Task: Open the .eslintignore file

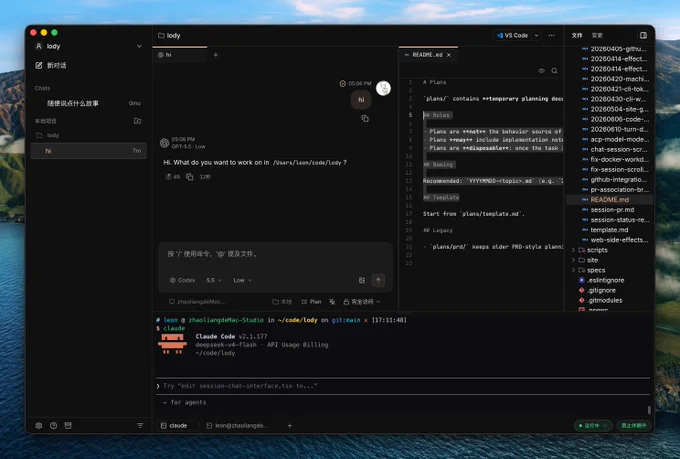Action: click(601, 280)
